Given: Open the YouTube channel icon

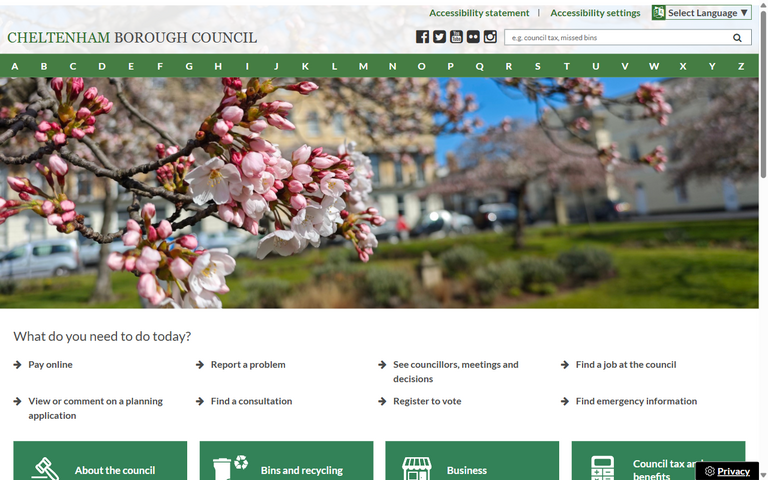Looking at the screenshot, I should [x=456, y=37].
